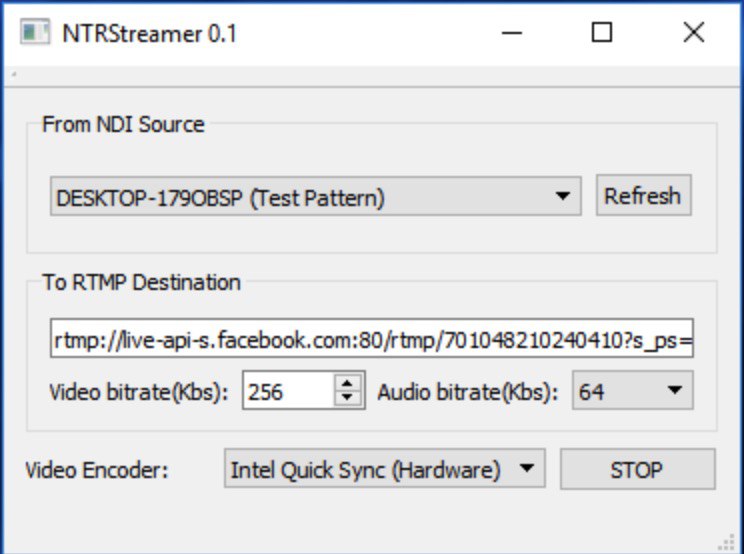Maximize the NTRStreamer window
The width and height of the screenshot is (744, 554).
(x=602, y=33)
